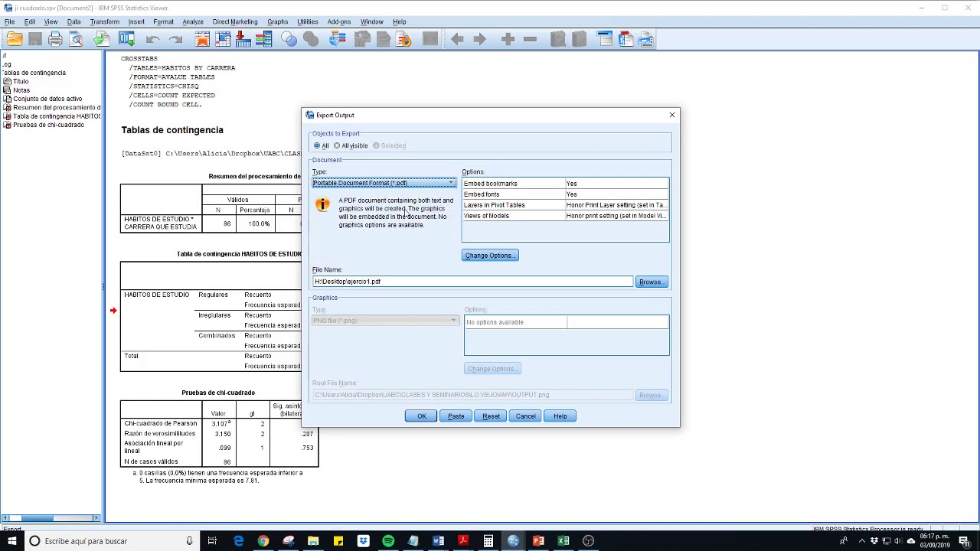
Task: Open the Direct Marketing menu
Action: [235, 21]
